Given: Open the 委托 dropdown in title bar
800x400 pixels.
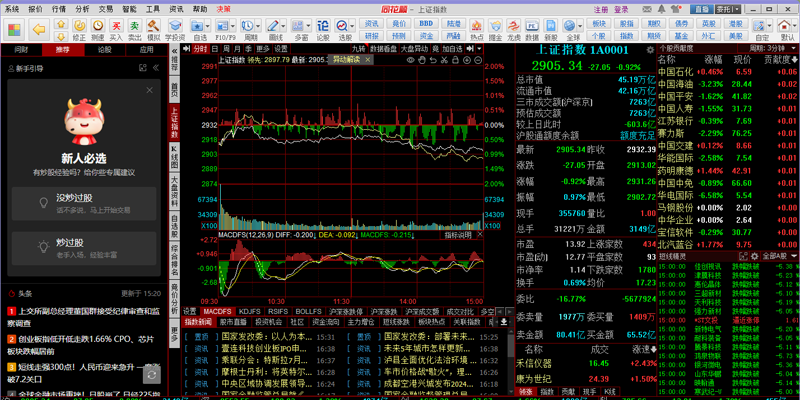Looking at the screenshot, I should point(726,8).
